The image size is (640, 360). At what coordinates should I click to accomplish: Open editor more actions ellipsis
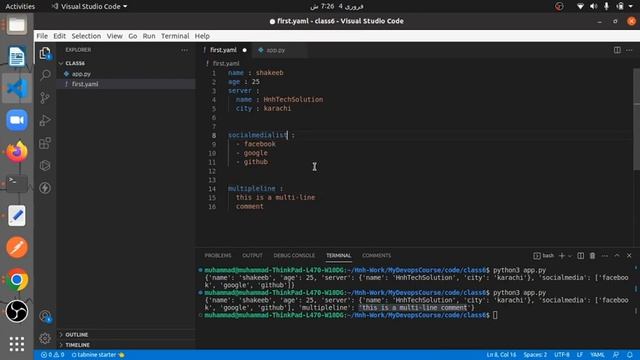tap(629, 50)
